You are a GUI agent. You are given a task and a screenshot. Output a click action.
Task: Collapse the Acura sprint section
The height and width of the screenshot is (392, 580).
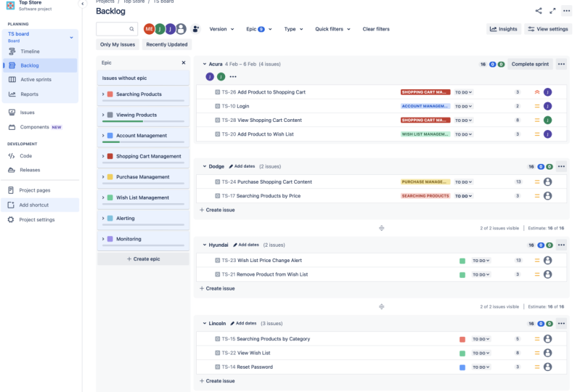click(x=205, y=64)
